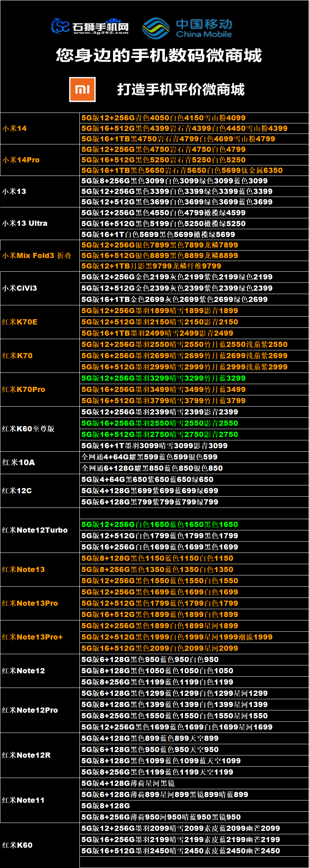Select the 红米10A model cell
Viewport: 309px width, 868px height.
(x=40, y=463)
